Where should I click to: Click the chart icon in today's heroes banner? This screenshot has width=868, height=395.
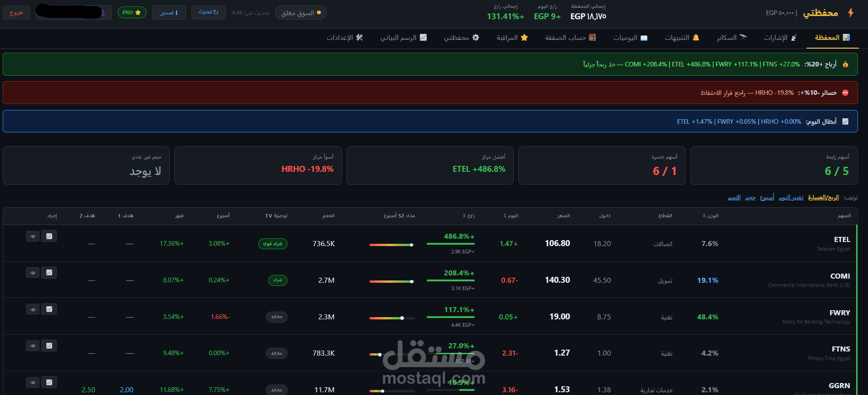(845, 121)
